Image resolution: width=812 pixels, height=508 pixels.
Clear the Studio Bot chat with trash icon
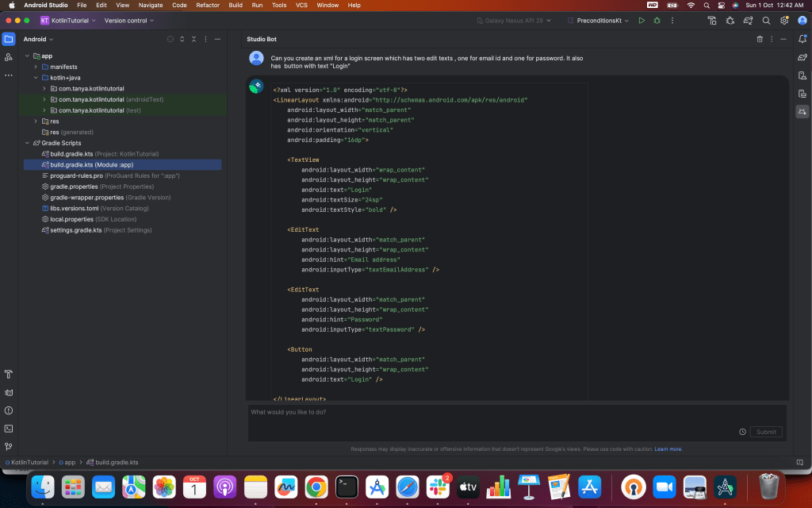[x=760, y=39]
